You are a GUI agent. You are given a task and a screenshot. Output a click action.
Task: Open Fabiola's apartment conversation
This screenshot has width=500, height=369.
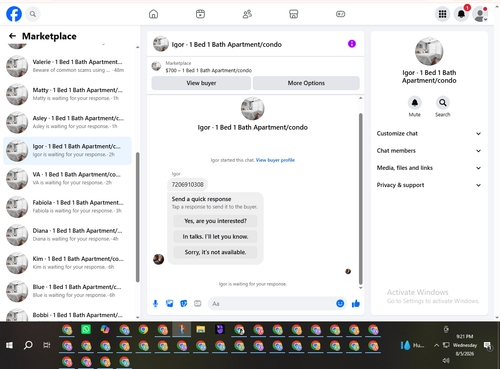(67, 207)
